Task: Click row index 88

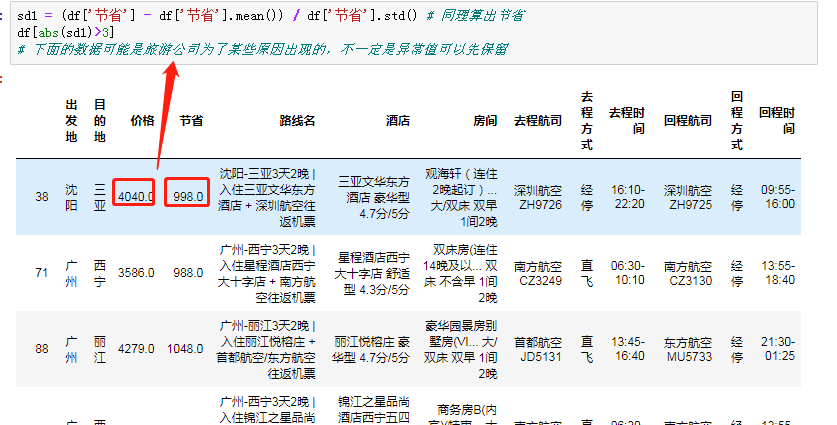Action: pyautogui.click(x=42, y=349)
